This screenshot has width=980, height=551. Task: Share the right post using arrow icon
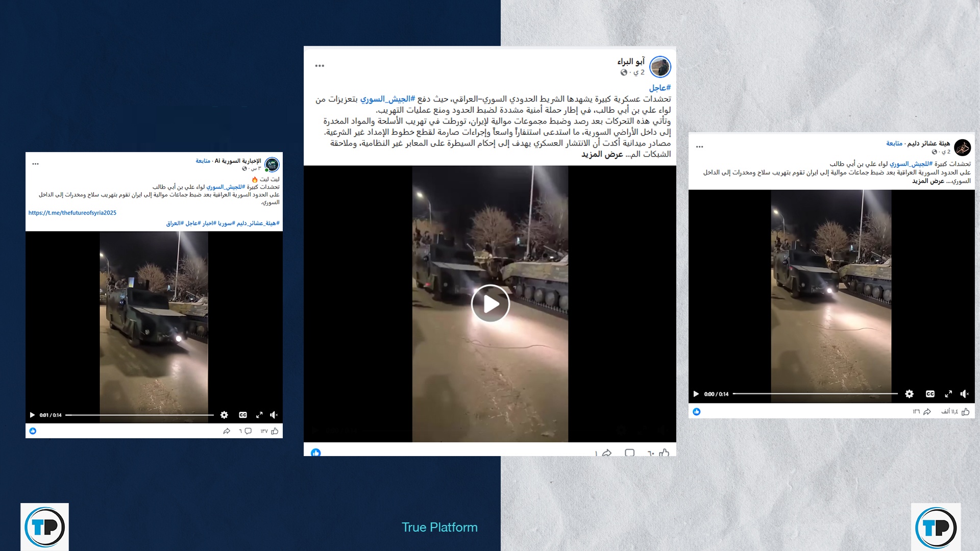pyautogui.click(x=927, y=412)
